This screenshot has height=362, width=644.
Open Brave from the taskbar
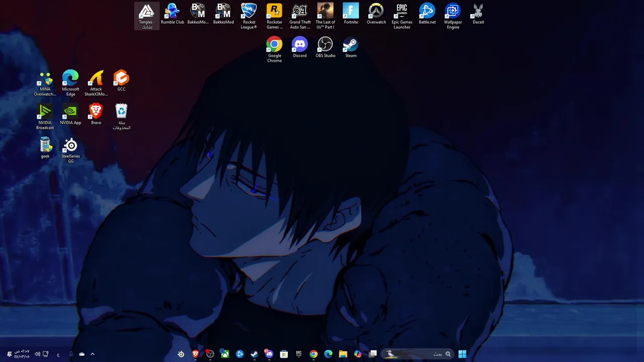click(x=196, y=354)
